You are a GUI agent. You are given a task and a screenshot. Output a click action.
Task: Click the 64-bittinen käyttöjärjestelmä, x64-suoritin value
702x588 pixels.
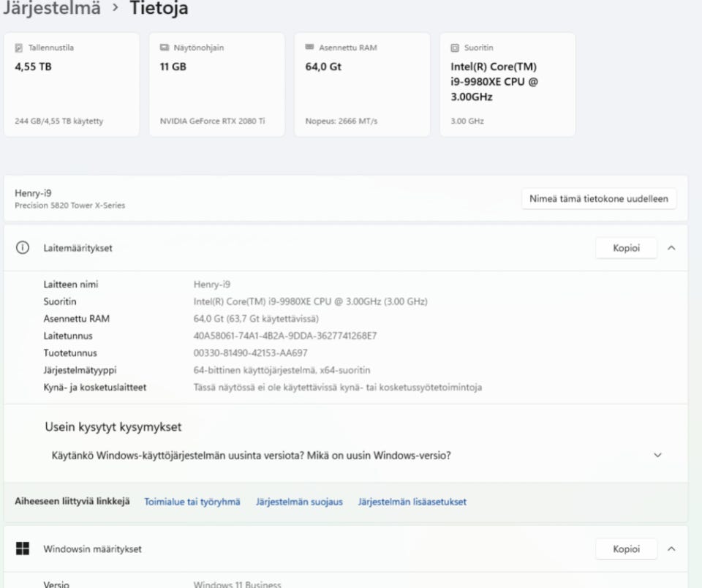click(x=282, y=370)
